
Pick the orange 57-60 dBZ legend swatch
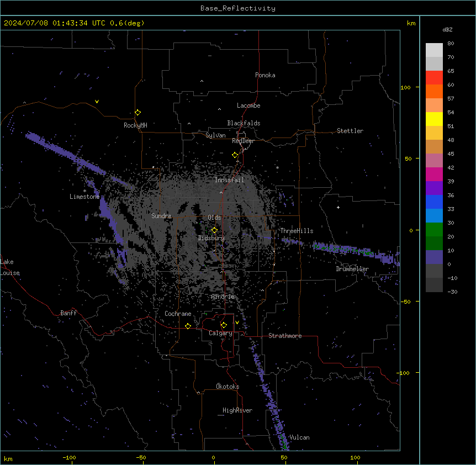coord(434,91)
